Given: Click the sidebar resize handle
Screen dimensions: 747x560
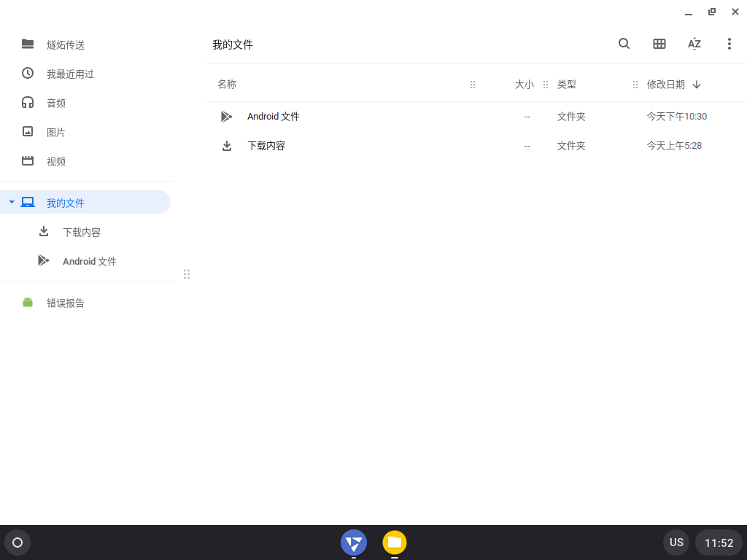Looking at the screenshot, I should (187, 274).
